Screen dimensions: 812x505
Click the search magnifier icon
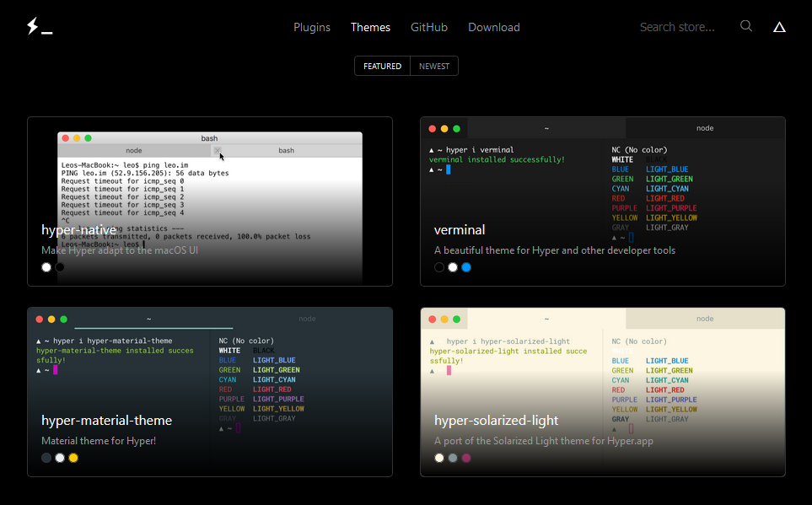coord(745,26)
